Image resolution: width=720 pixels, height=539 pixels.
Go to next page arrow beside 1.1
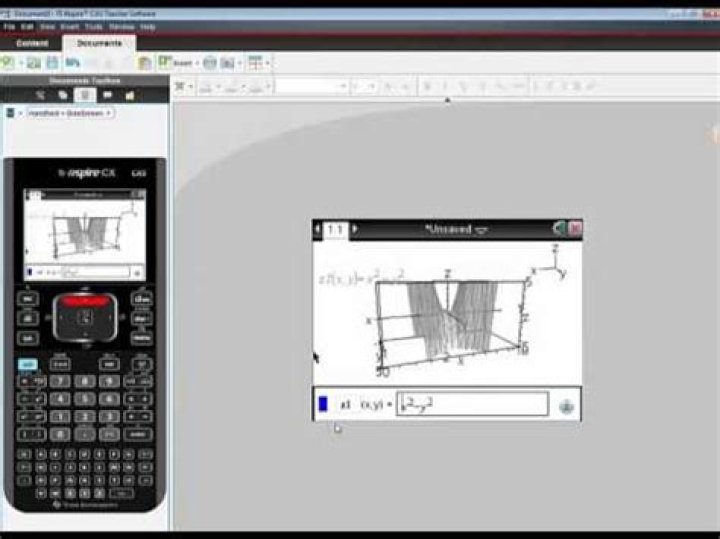click(354, 229)
